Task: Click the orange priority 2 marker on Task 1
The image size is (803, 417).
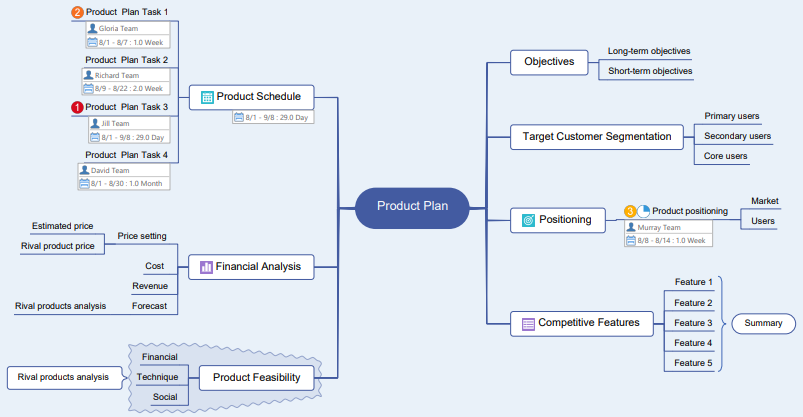Action: [x=78, y=13]
